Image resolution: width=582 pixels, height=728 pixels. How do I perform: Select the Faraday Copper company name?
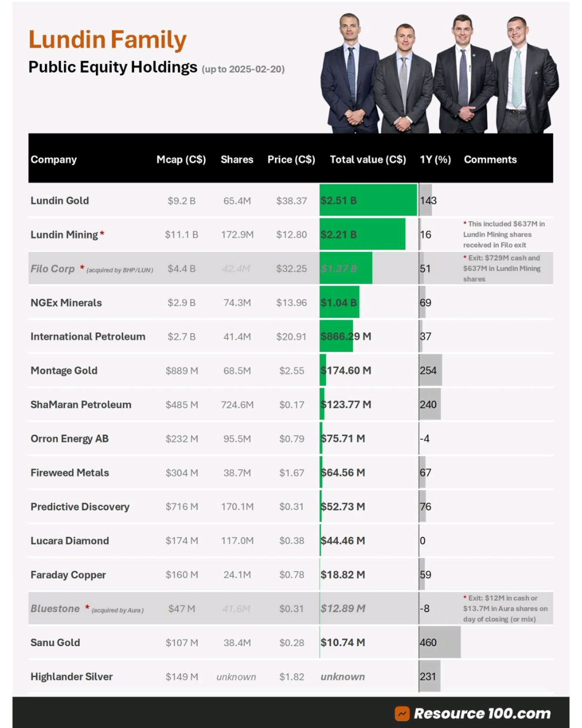(x=68, y=575)
